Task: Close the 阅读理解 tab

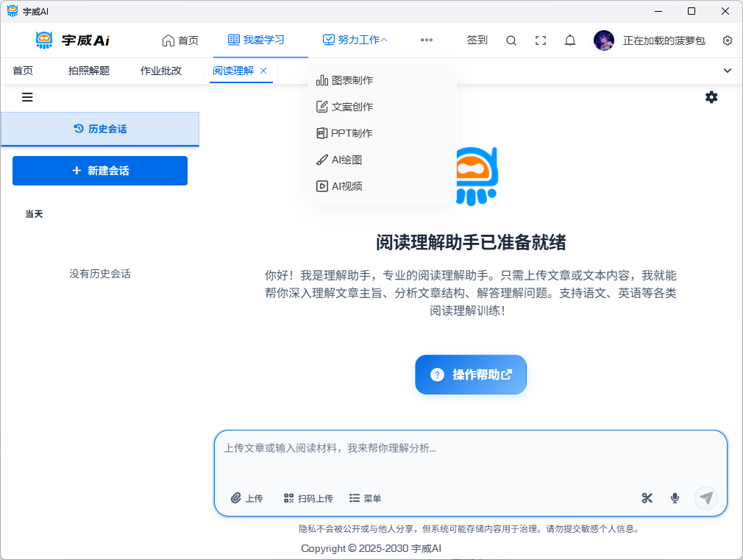Action: (263, 71)
